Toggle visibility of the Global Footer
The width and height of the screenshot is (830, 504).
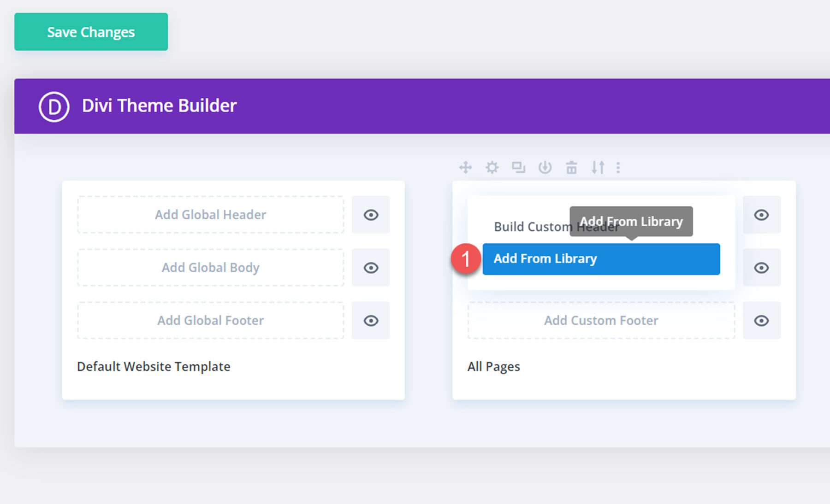(371, 321)
